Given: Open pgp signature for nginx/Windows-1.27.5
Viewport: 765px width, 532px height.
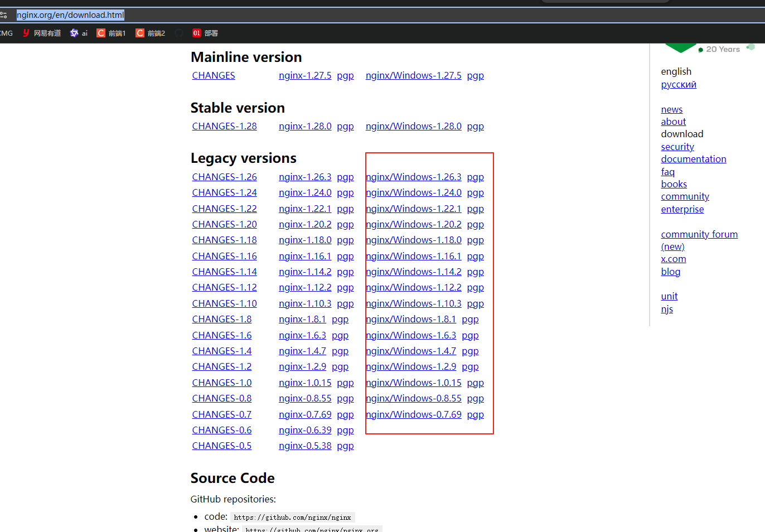Looking at the screenshot, I should [476, 76].
